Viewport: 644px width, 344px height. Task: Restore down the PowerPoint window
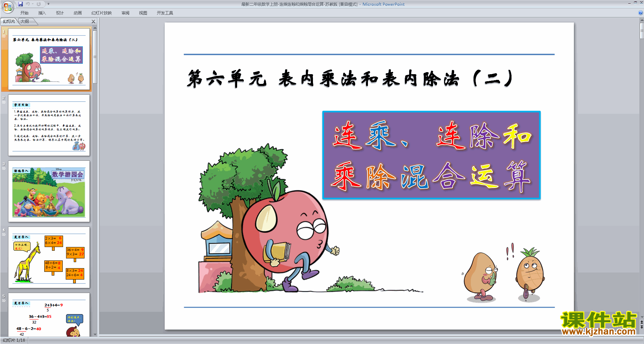635,3
